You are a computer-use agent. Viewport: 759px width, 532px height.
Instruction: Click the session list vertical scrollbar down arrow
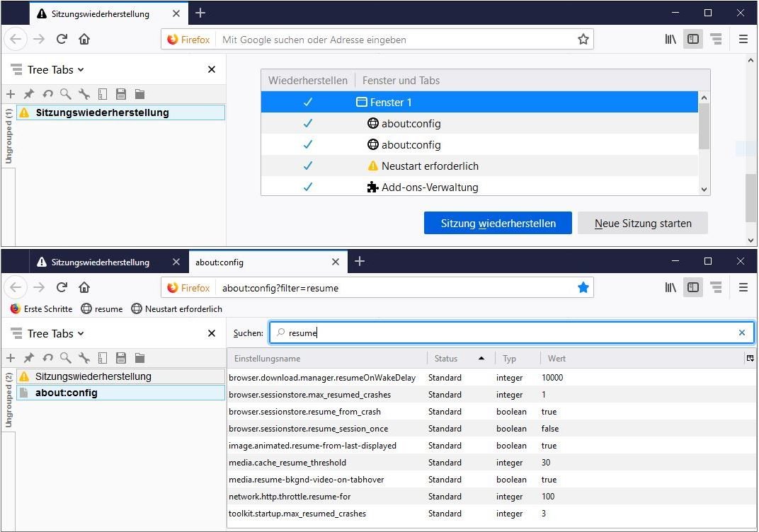[x=704, y=189]
